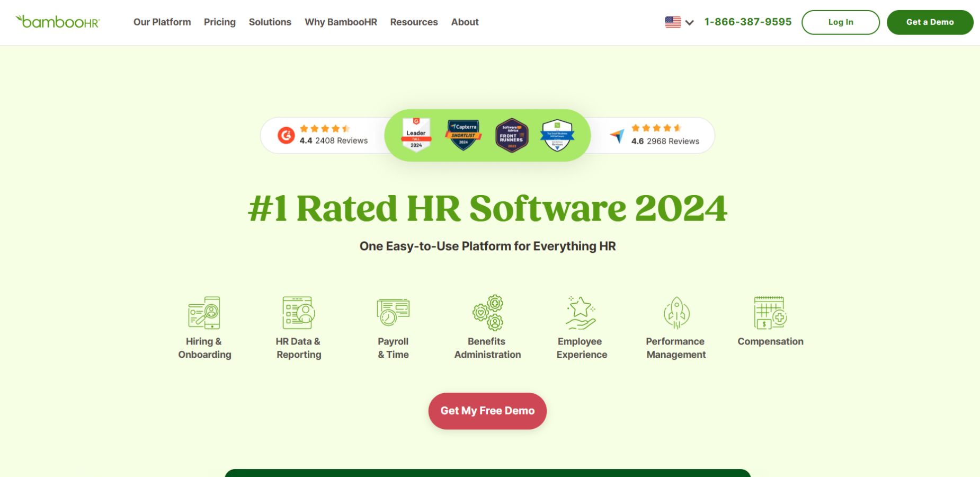Click the Compensation label
This screenshot has height=477, width=980.
[x=771, y=341]
